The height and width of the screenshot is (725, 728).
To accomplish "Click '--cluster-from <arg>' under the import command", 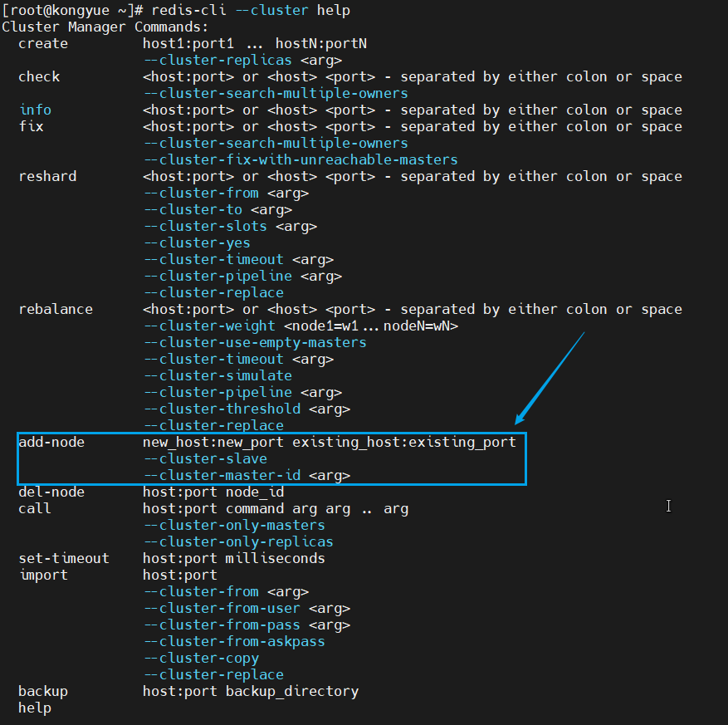I will coord(226,591).
